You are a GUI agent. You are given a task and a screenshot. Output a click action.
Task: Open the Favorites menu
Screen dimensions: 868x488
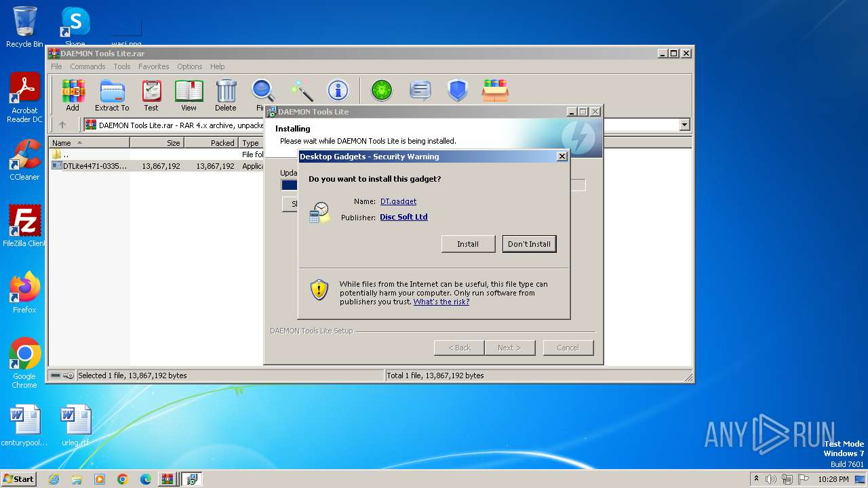tap(154, 66)
